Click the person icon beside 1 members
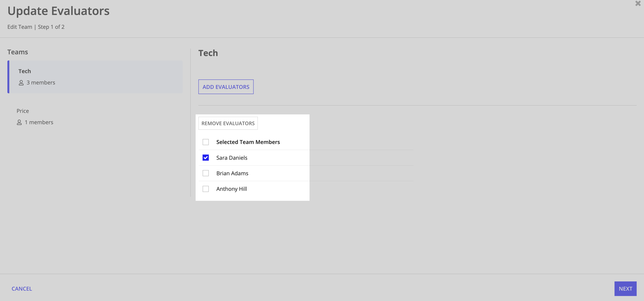The height and width of the screenshot is (301, 644). click(19, 122)
